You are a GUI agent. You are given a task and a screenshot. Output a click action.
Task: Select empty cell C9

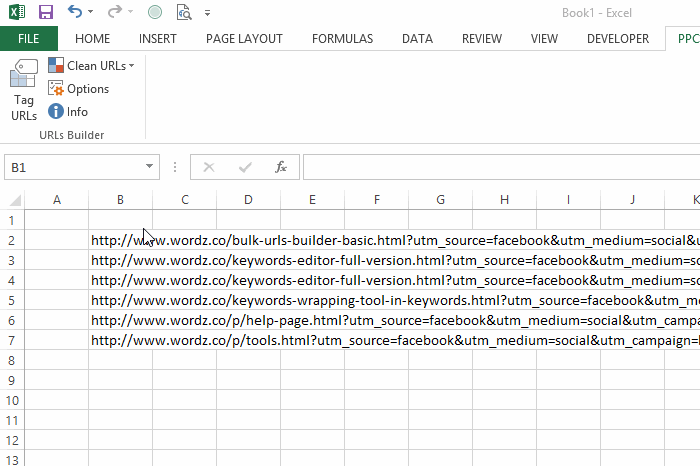point(184,380)
